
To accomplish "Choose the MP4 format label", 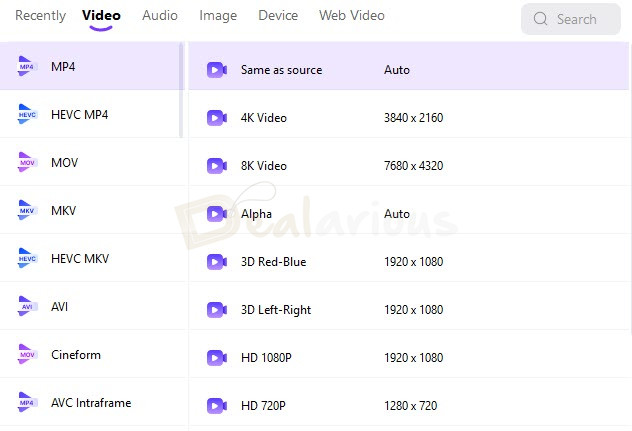I will [63, 67].
